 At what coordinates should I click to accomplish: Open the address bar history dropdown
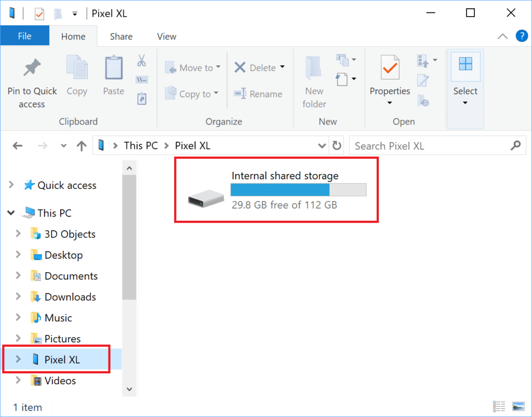pos(322,146)
